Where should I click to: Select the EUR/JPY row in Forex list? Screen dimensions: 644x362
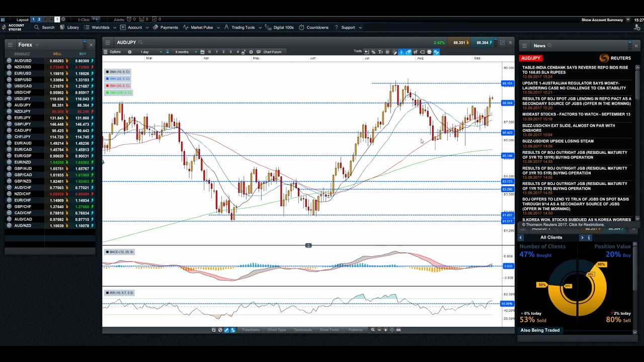click(x=50, y=118)
